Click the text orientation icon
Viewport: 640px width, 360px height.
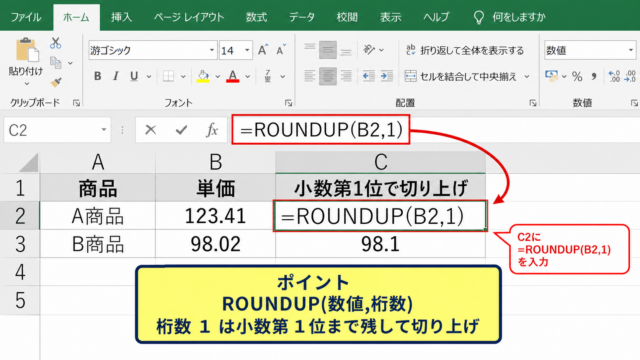pos(369,50)
